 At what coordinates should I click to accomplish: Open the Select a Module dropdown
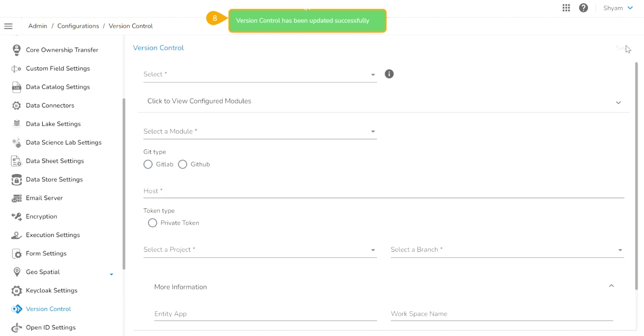(259, 132)
